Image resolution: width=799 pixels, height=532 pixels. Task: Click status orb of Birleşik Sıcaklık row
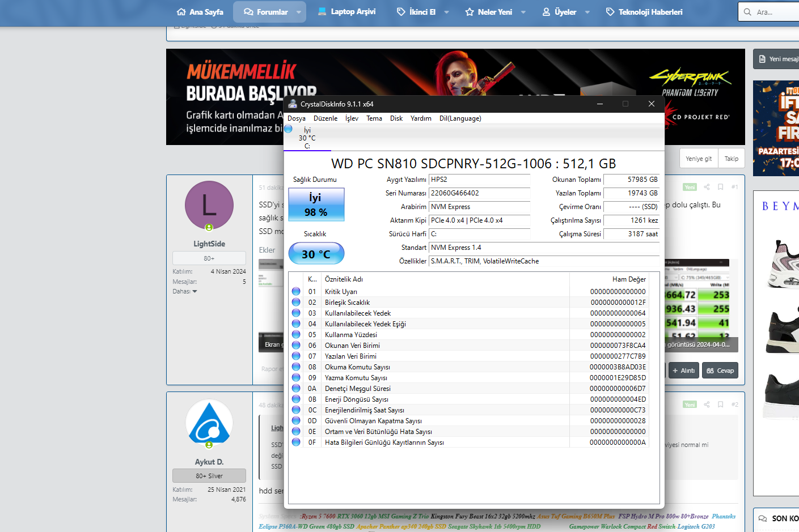pyautogui.click(x=296, y=302)
